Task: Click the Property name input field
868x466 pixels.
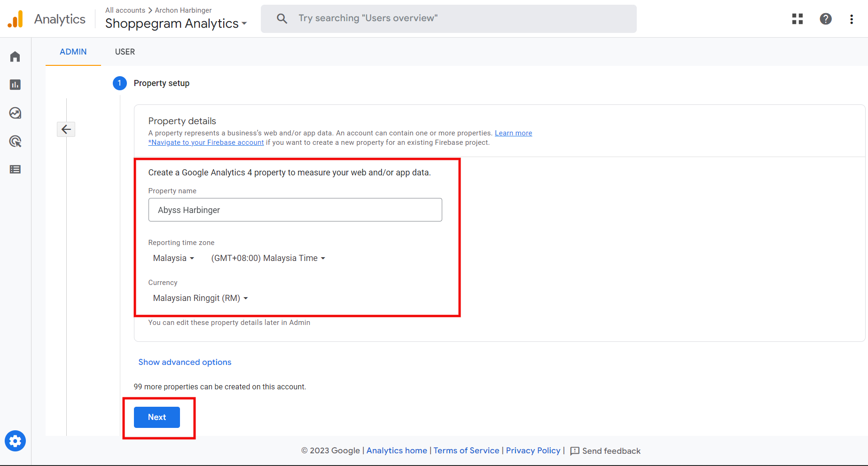Action: [x=295, y=210]
